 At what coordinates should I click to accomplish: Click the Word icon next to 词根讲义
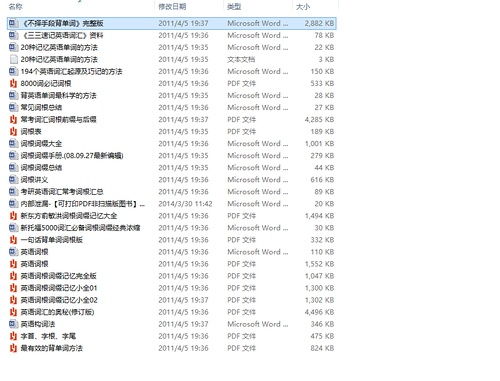13,180
